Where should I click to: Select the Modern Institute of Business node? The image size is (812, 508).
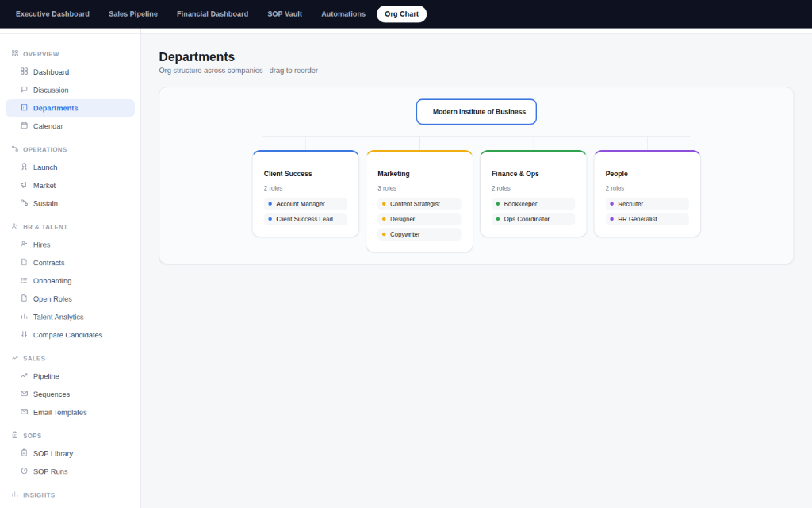coord(477,111)
